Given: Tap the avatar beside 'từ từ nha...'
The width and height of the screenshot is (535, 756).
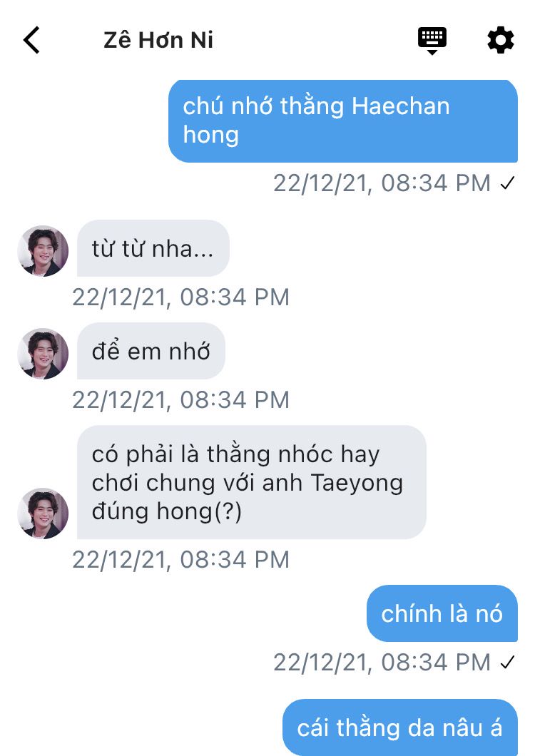Looking at the screenshot, I should click(x=43, y=251).
